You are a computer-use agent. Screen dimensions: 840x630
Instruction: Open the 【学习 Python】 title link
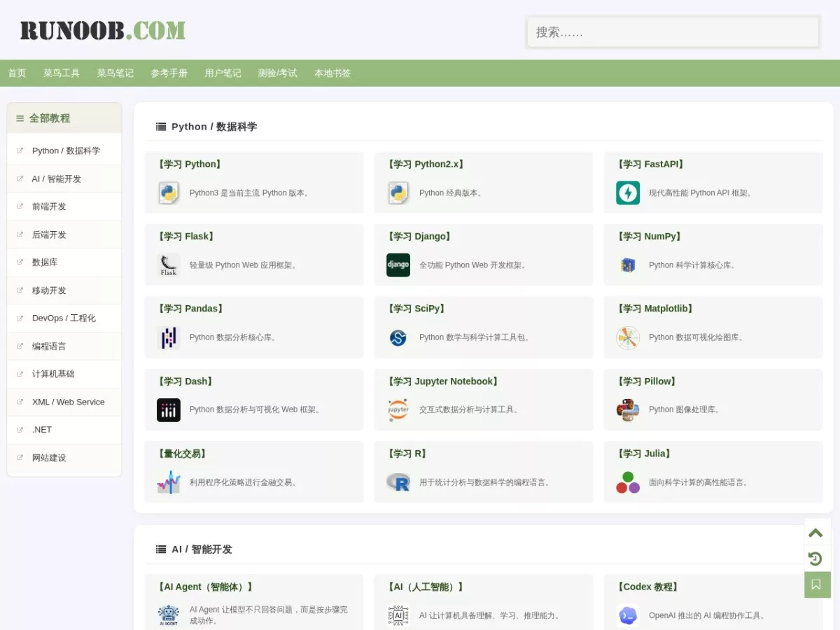coord(190,164)
